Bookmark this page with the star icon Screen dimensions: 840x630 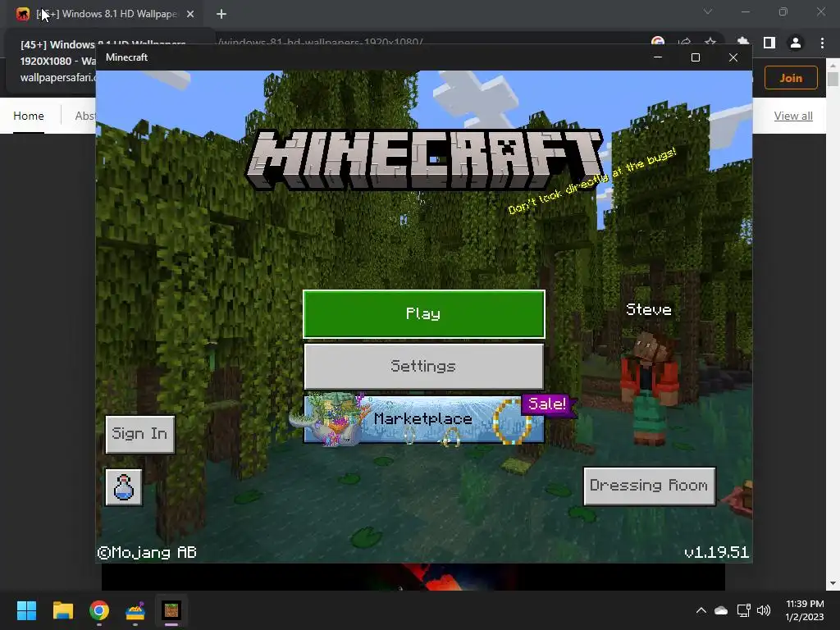710,43
